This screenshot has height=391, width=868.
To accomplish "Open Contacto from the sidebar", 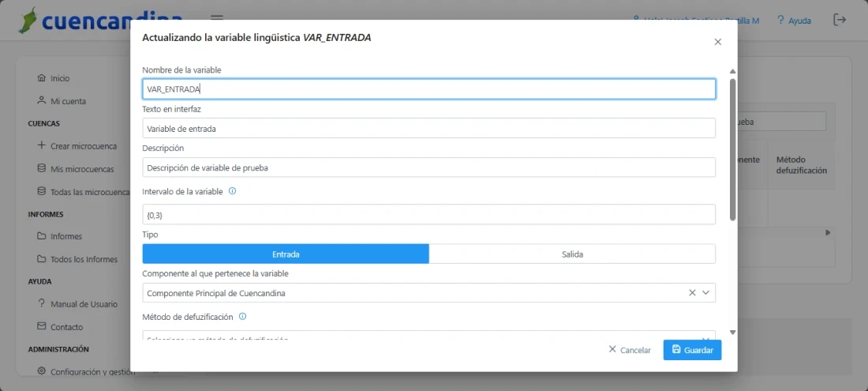I will 66,327.
